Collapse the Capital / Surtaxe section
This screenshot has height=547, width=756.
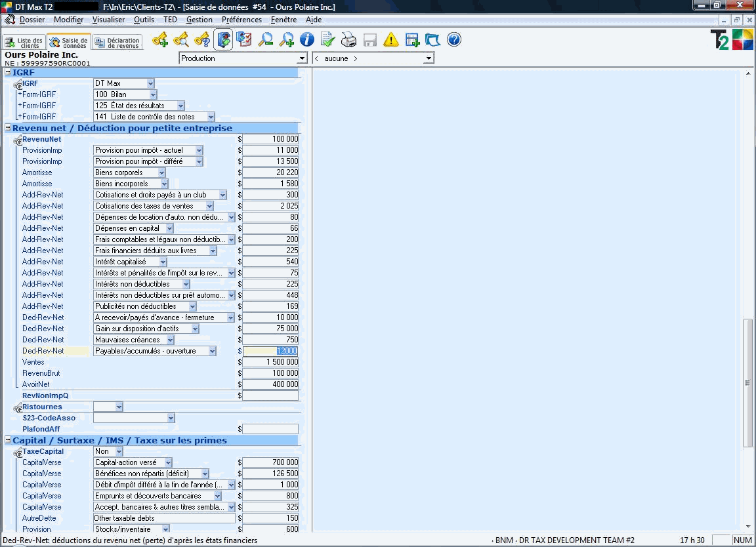click(x=8, y=440)
